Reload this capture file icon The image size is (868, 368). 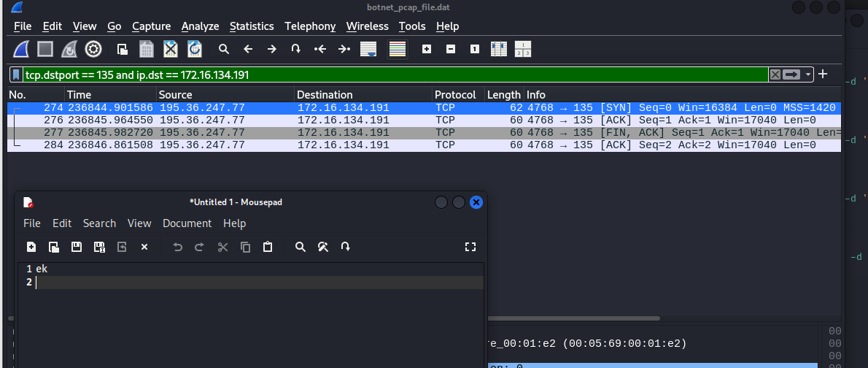[194, 50]
